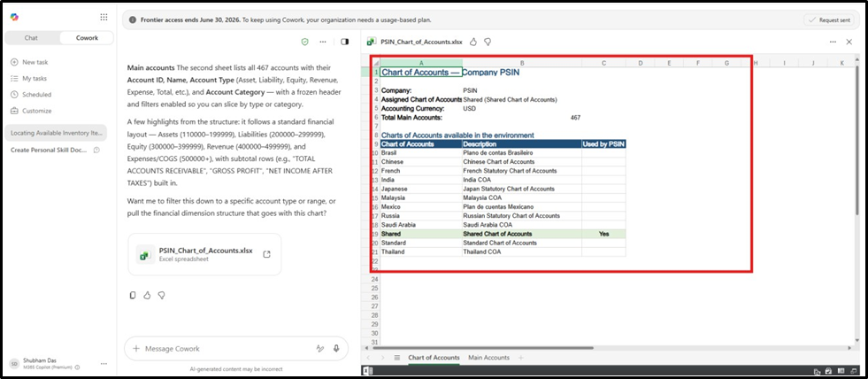Open the Copilot logo home
This screenshot has width=868, height=379.
pos(14,17)
